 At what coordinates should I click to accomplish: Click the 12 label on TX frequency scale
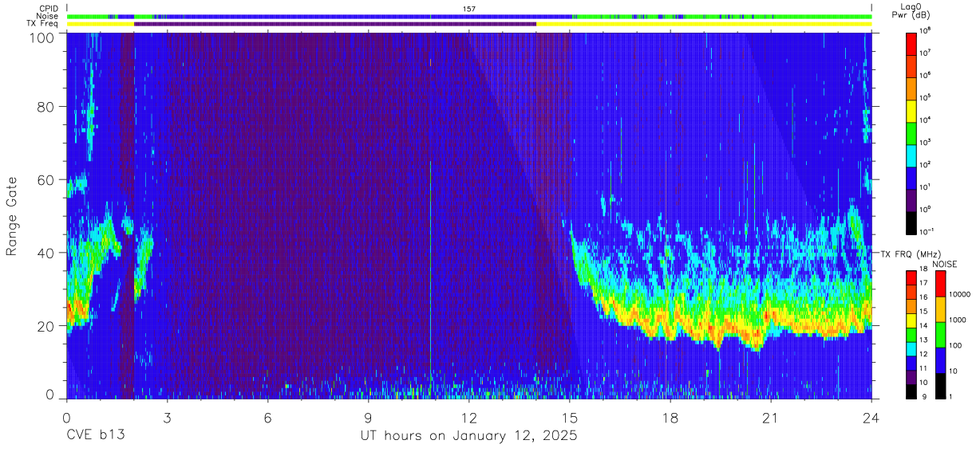[923, 356]
